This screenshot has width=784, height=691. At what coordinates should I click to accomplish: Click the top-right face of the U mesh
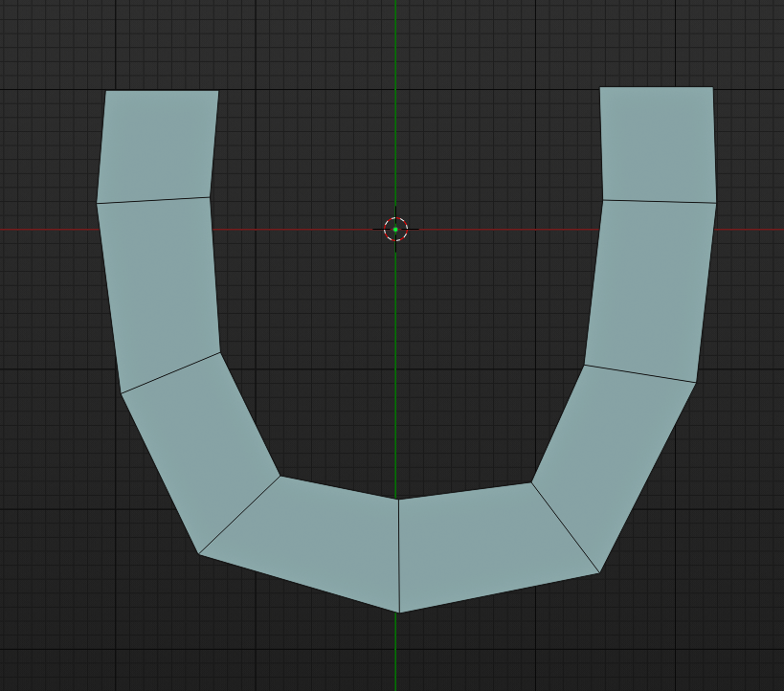point(656,144)
